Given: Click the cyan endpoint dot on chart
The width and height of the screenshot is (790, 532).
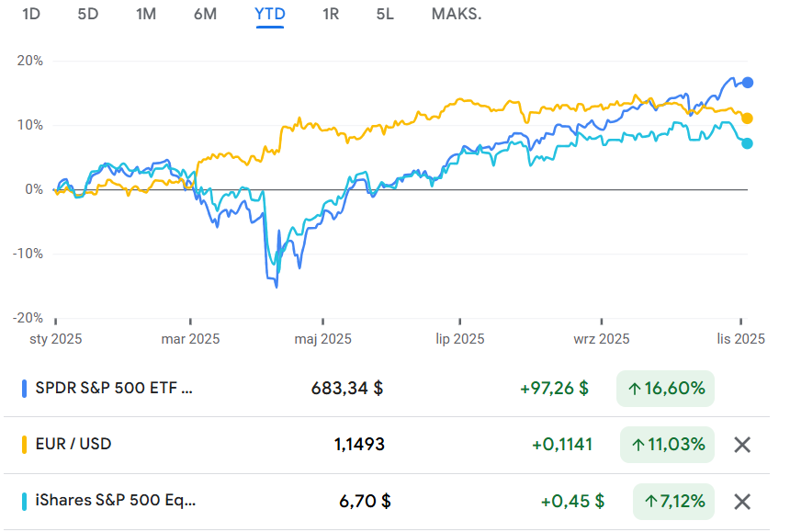Looking at the screenshot, I should (x=748, y=143).
